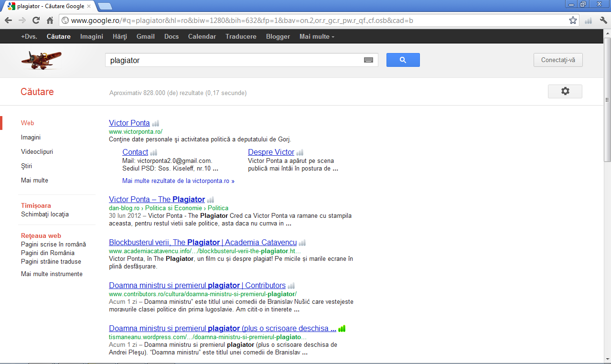Click the Conectați-vă sign-in button
The image size is (611, 364).
(558, 60)
